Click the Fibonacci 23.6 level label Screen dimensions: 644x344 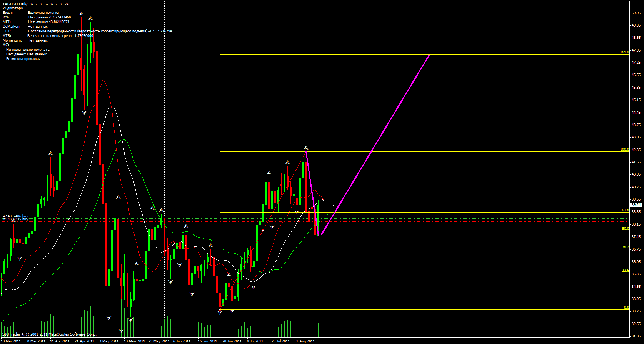click(626, 271)
